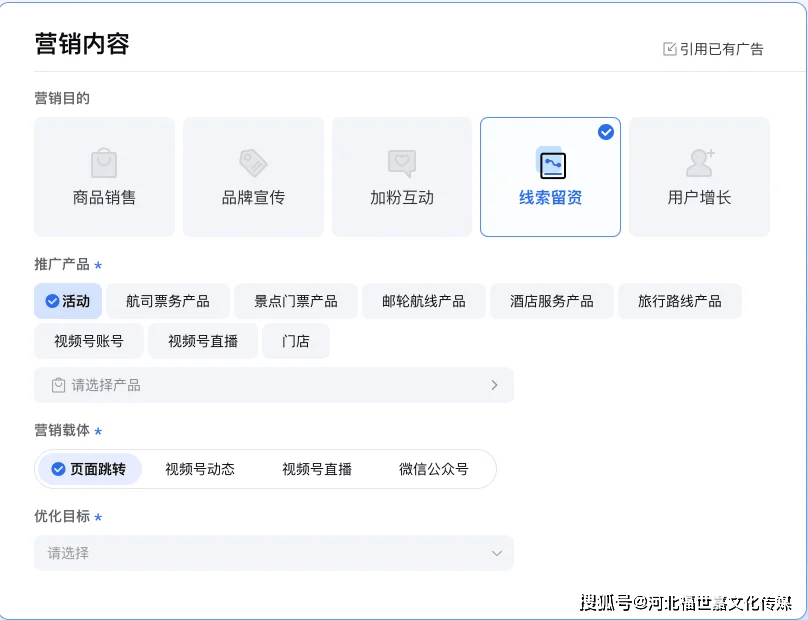This screenshot has height=620, width=808.
Task: Click the add-user icon for 用户增长
Action: click(700, 162)
